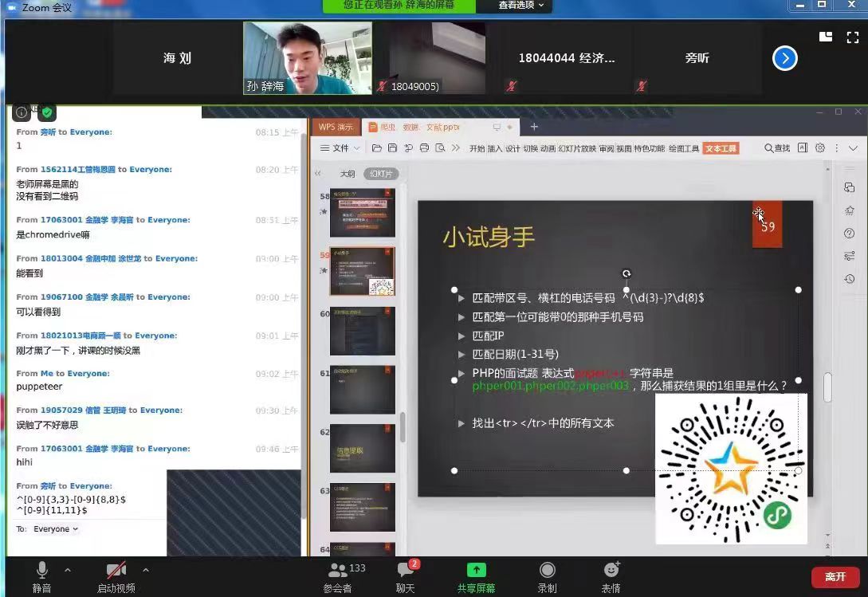
Task: Select slide 60 thumbnail in the slide panel
Action: (x=363, y=331)
